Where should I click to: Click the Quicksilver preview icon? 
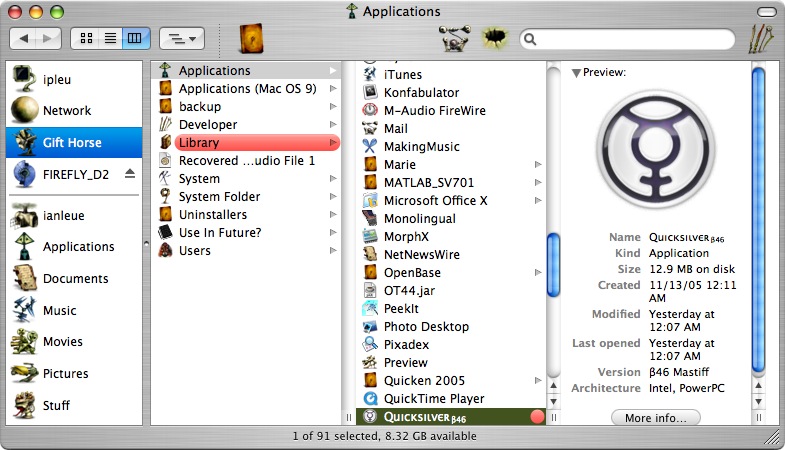[656, 150]
